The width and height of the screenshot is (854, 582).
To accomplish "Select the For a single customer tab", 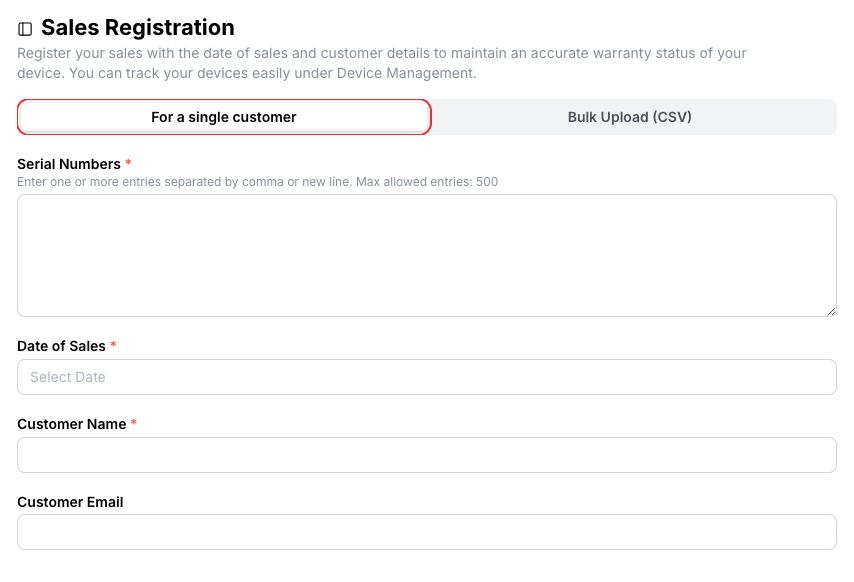I will point(224,117).
